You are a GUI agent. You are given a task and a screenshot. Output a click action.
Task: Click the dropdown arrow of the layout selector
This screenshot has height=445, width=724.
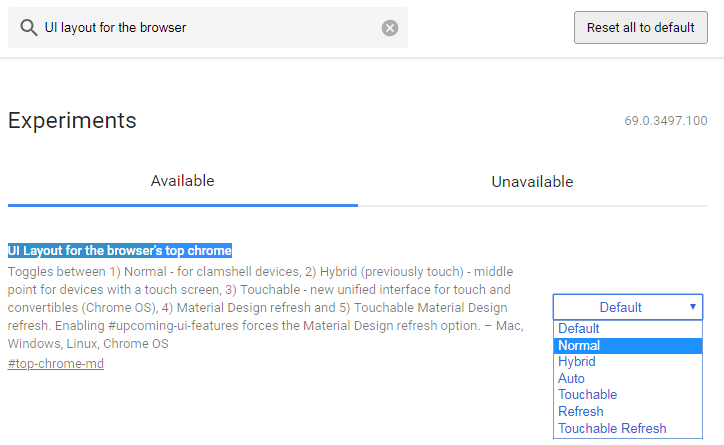coord(692,307)
